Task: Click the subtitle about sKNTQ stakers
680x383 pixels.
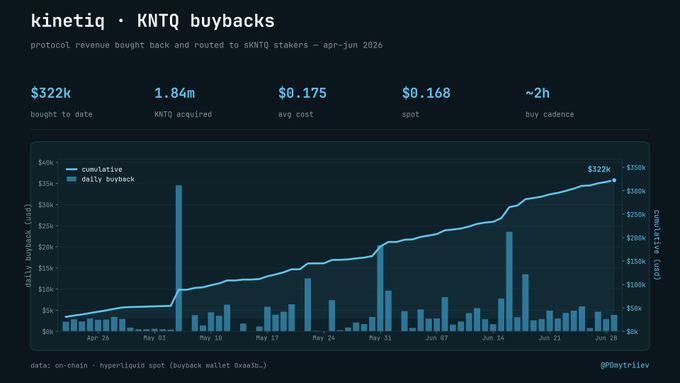Action: (206, 45)
